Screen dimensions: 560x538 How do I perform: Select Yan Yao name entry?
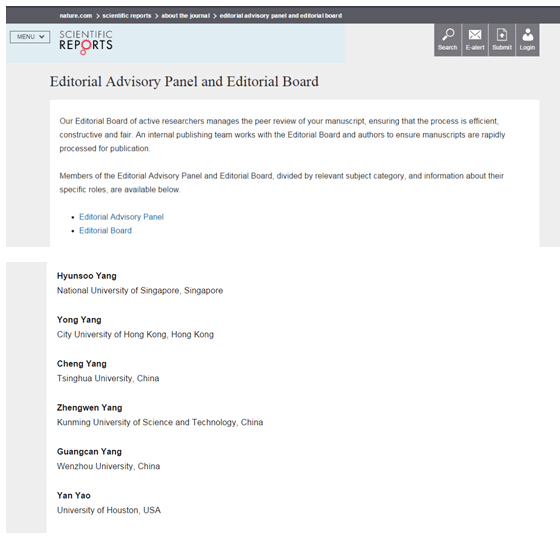pos(74,495)
